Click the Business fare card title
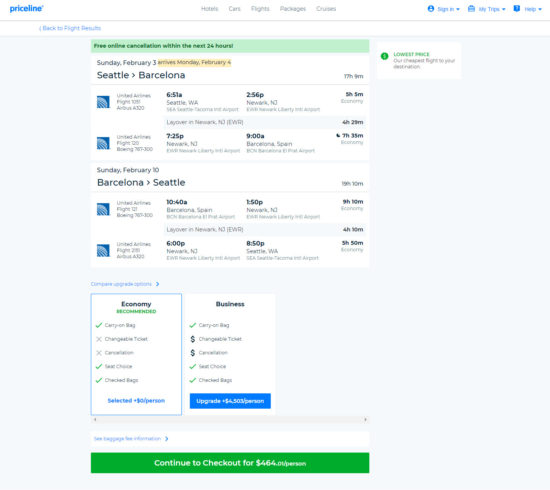The height and width of the screenshot is (490, 550). tap(230, 304)
